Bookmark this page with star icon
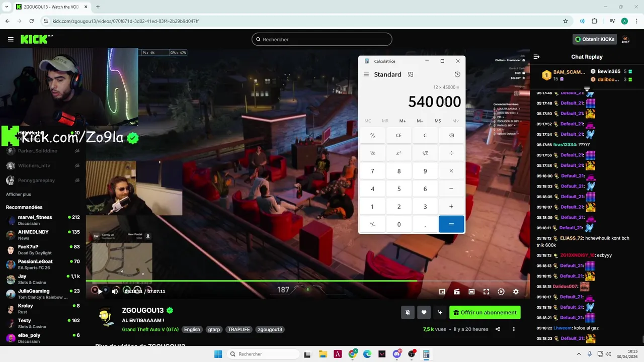644x362 pixels. coord(566,21)
